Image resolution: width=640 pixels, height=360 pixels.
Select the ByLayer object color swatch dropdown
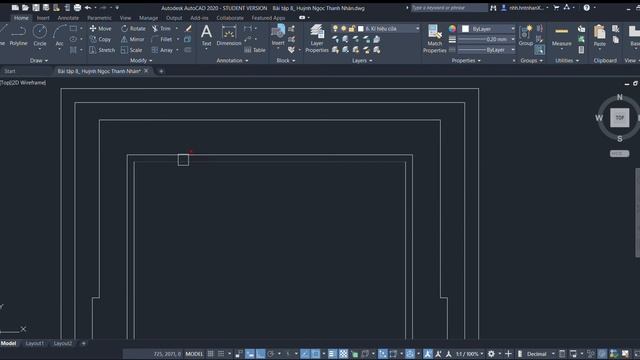[488, 29]
